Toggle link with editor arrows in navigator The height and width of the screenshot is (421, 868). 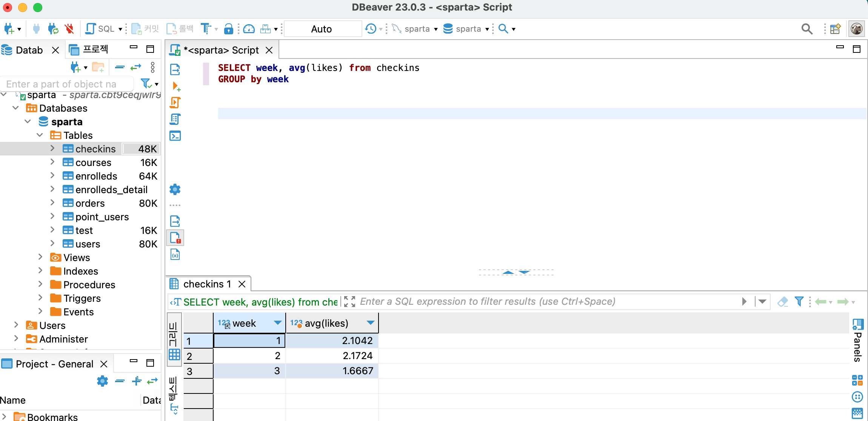pyautogui.click(x=135, y=68)
